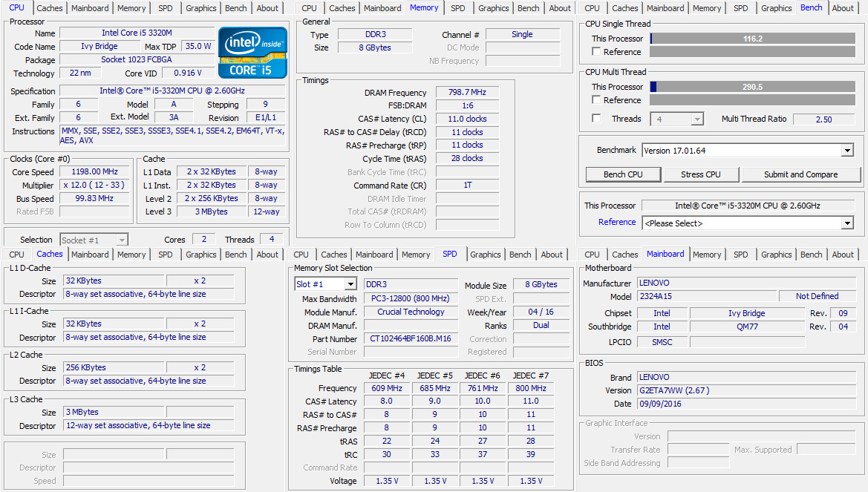Open About tab in the Processor panel
Image resolution: width=868 pixels, height=492 pixels.
point(267,8)
